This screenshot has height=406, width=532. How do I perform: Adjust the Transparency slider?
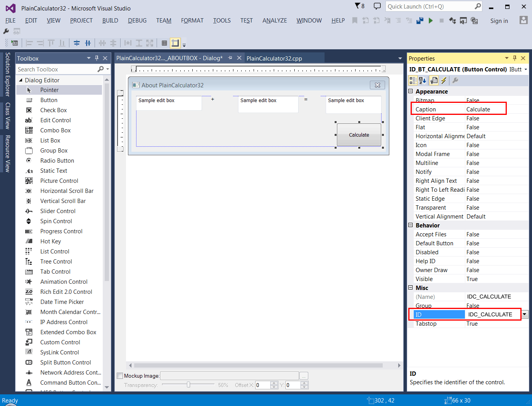(188, 385)
